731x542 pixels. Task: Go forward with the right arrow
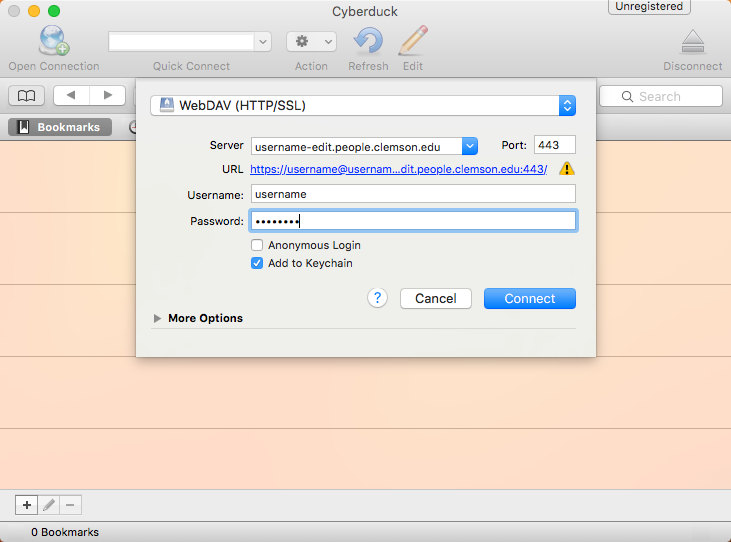pos(108,96)
